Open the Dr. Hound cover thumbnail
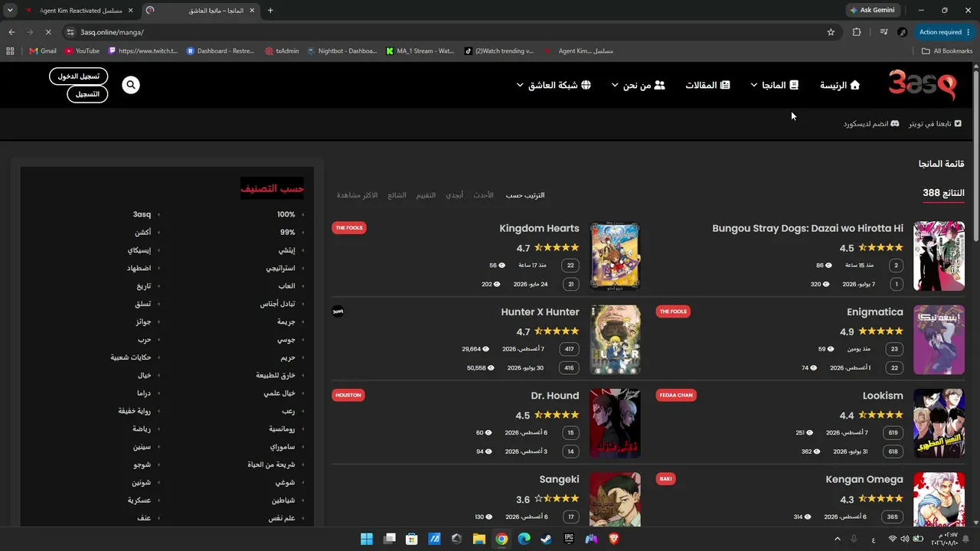Image resolution: width=980 pixels, height=551 pixels. coord(616,423)
